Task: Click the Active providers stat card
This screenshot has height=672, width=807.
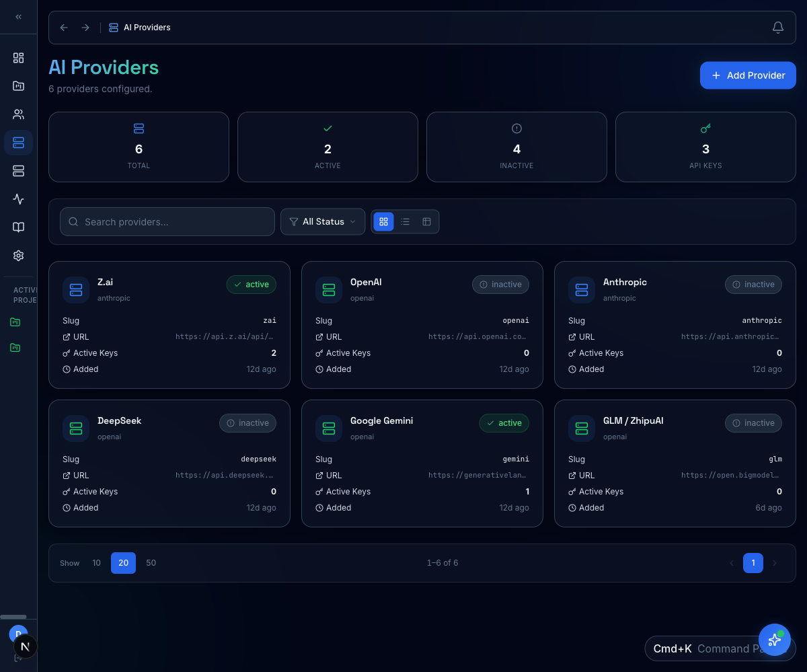Action: pyautogui.click(x=328, y=147)
